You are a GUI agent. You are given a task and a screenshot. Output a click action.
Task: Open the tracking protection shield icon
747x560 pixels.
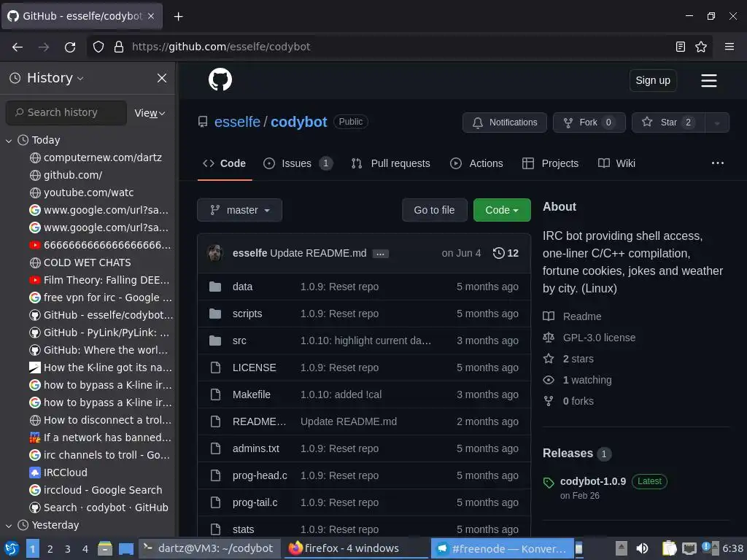point(98,47)
